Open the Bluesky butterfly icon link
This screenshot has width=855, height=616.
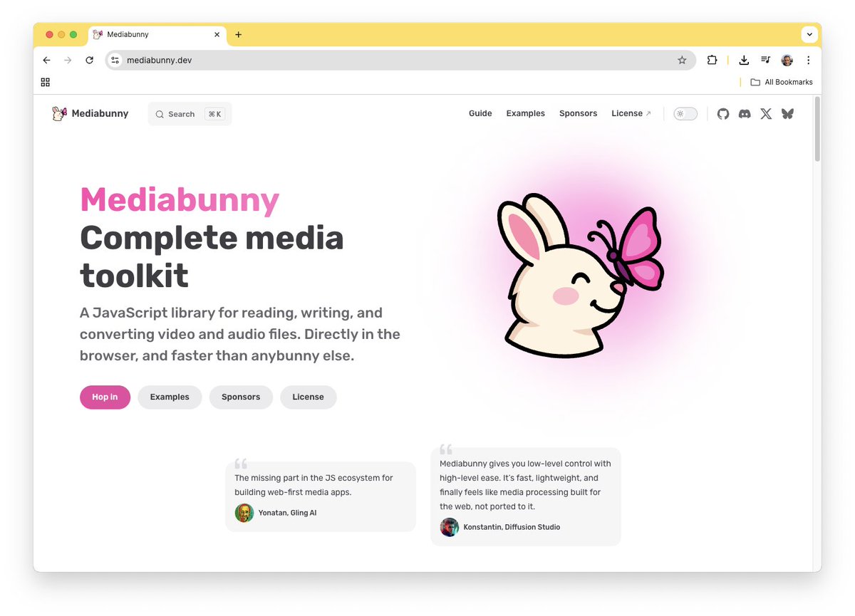pyautogui.click(x=787, y=114)
